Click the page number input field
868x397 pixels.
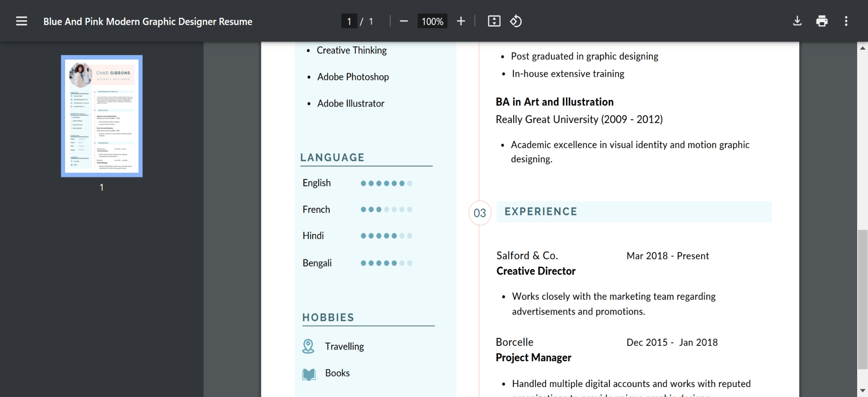349,21
